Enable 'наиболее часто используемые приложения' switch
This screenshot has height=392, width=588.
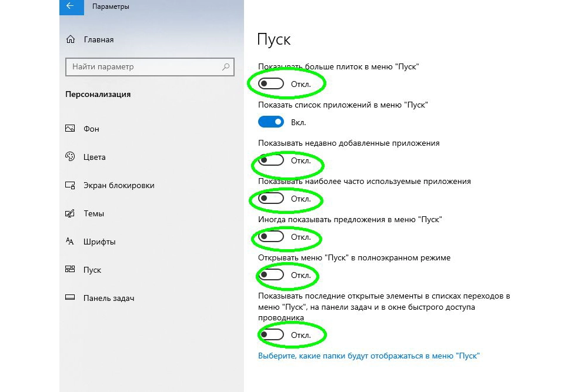pyautogui.click(x=270, y=198)
